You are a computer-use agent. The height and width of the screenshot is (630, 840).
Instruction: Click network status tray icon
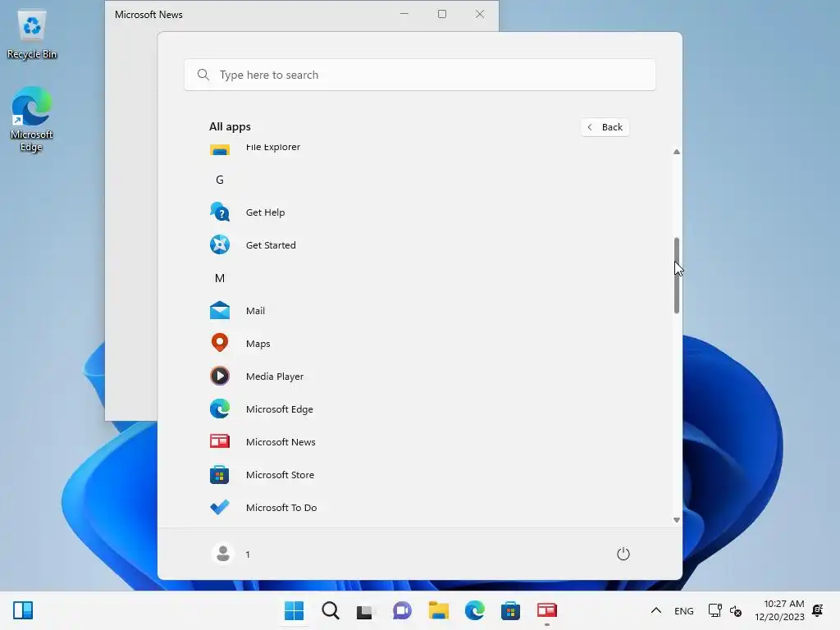tap(714, 610)
